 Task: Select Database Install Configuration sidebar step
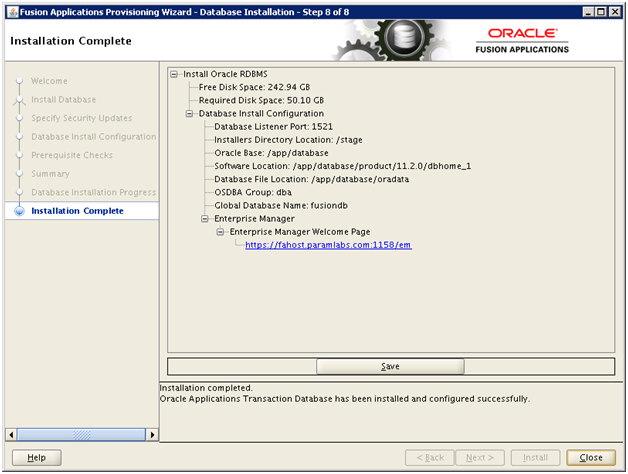[x=94, y=137]
